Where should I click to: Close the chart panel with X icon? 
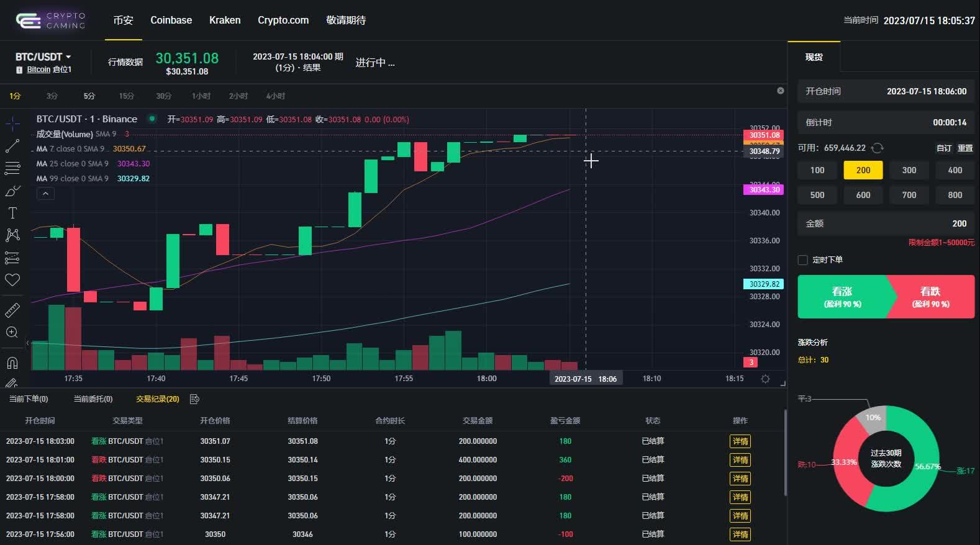pyautogui.click(x=781, y=91)
